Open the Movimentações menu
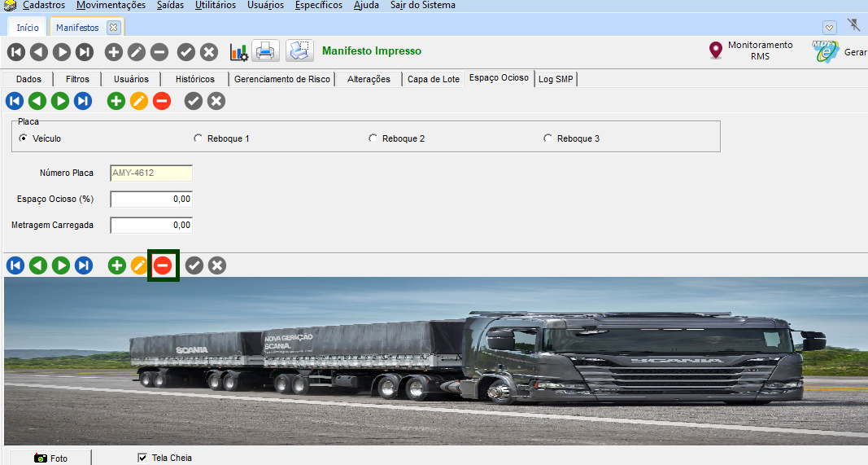This screenshot has height=465, width=868. [111, 5]
